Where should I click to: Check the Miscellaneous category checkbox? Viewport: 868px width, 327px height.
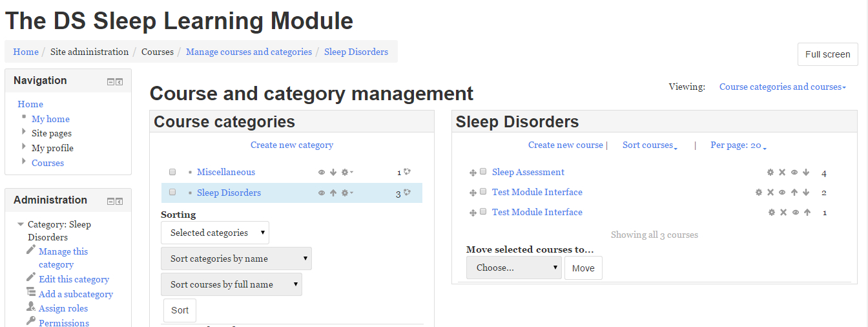pyautogui.click(x=172, y=173)
